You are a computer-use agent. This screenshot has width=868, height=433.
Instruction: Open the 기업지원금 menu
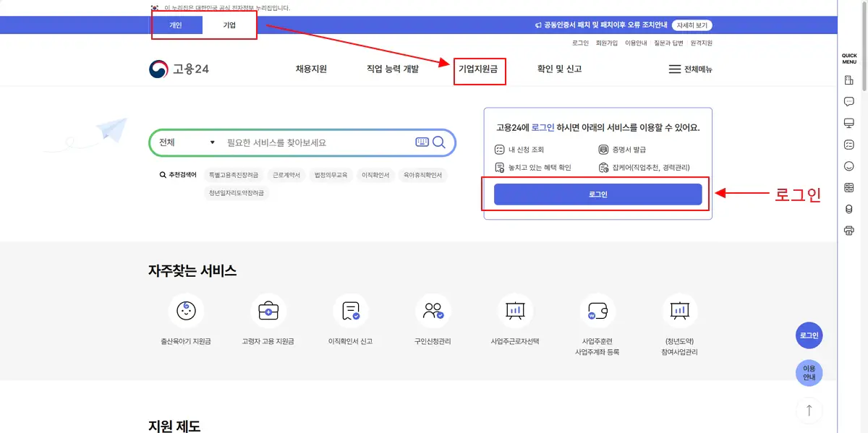click(478, 69)
